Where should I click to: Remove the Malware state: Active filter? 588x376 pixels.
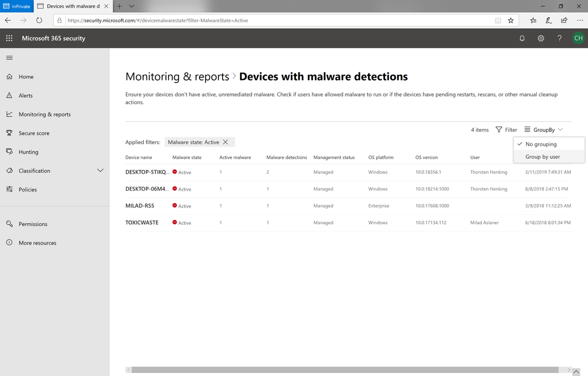click(x=225, y=142)
